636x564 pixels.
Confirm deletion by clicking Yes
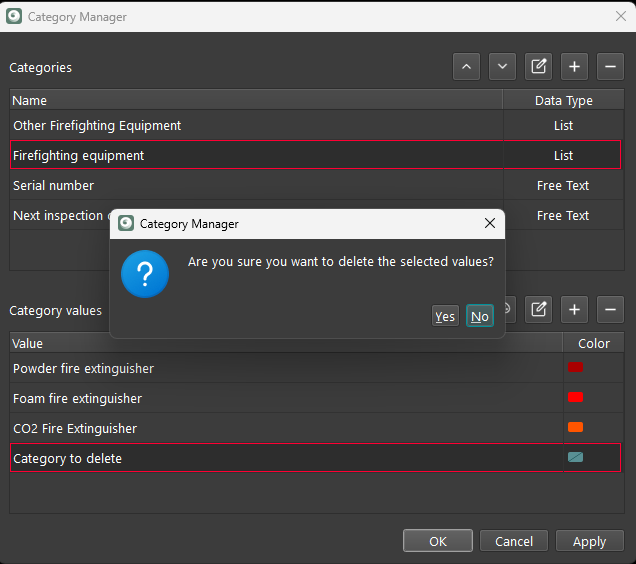pyautogui.click(x=445, y=316)
